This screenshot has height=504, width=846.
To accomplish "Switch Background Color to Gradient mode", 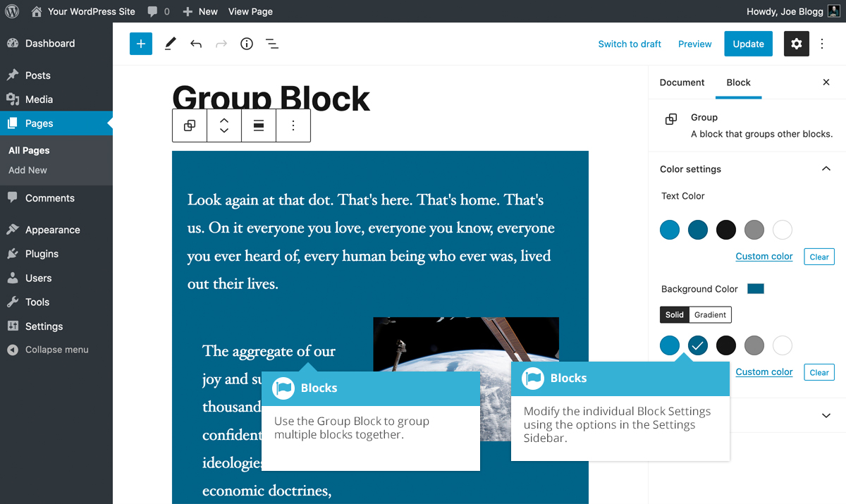I will 711,314.
